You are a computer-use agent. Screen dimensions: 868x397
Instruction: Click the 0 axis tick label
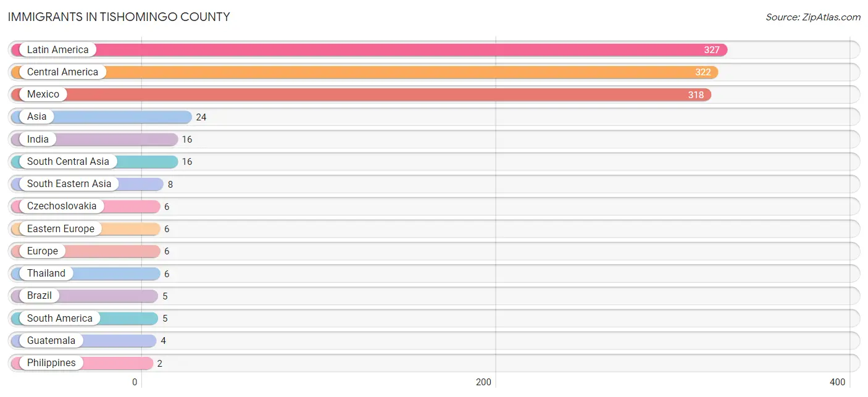click(135, 382)
